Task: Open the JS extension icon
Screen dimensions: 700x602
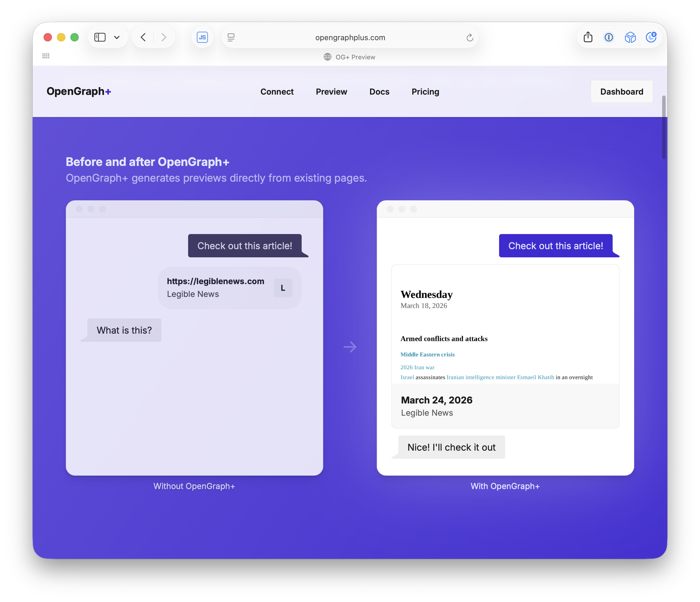Action: 202,37
